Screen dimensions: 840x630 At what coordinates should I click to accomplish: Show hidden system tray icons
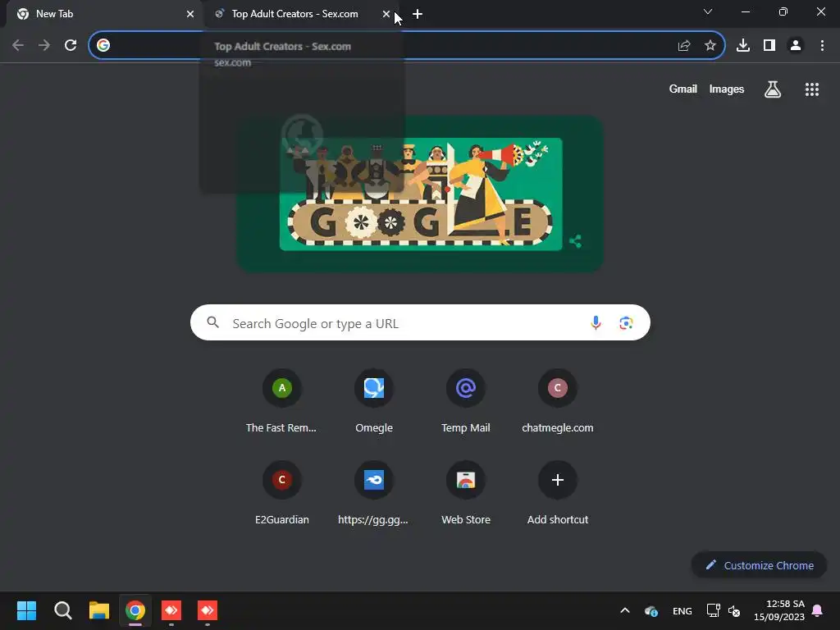click(x=624, y=610)
